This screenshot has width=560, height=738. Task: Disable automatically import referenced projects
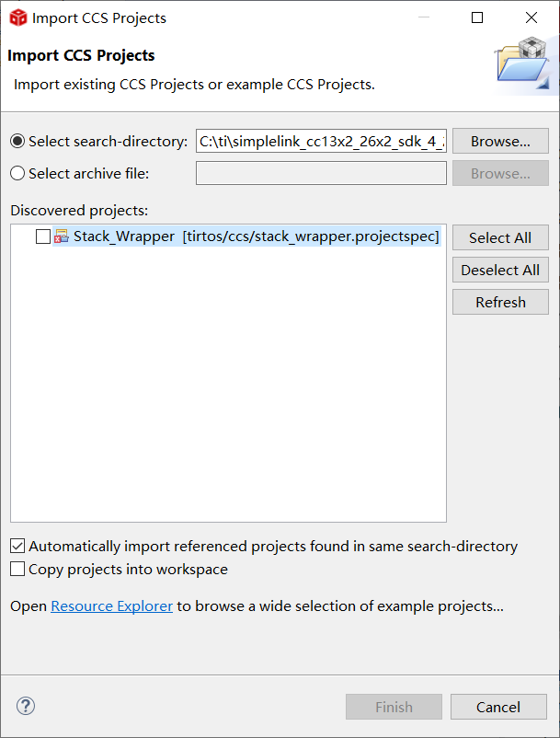(x=17, y=546)
